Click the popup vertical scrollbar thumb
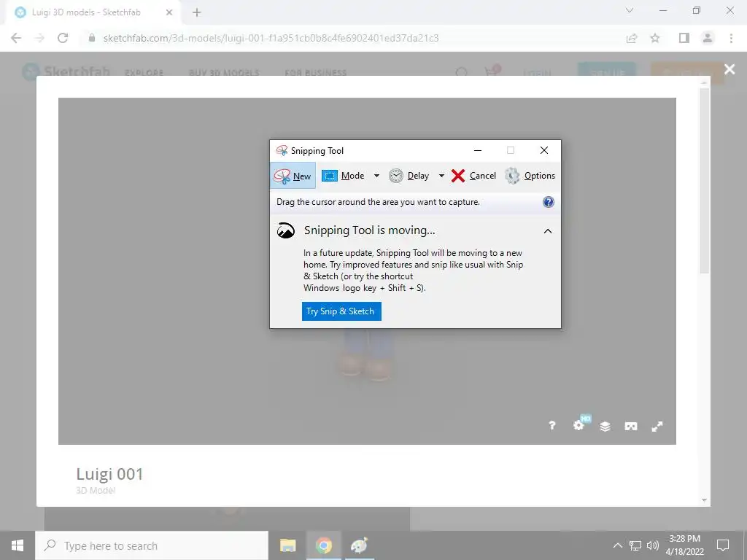747x560 pixels. 704,180
